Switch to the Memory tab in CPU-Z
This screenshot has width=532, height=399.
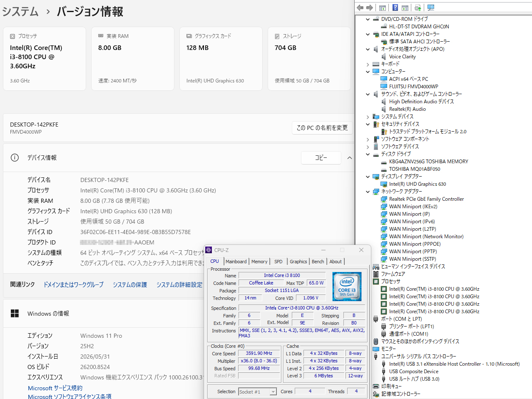click(x=259, y=262)
